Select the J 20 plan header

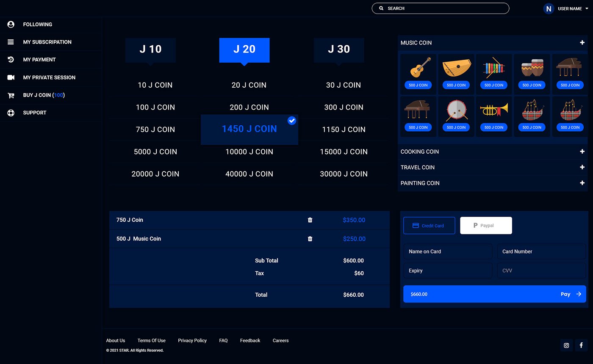click(244, 50)
